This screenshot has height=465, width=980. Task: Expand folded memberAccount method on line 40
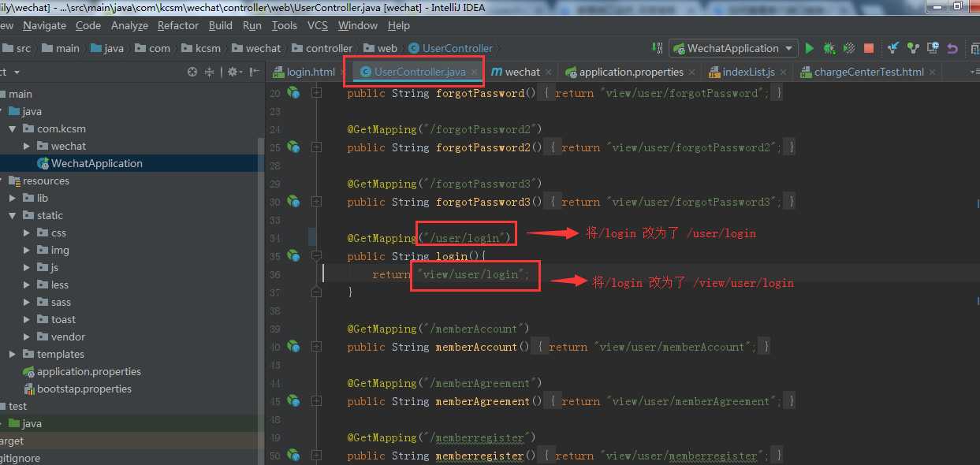(316, 347)
